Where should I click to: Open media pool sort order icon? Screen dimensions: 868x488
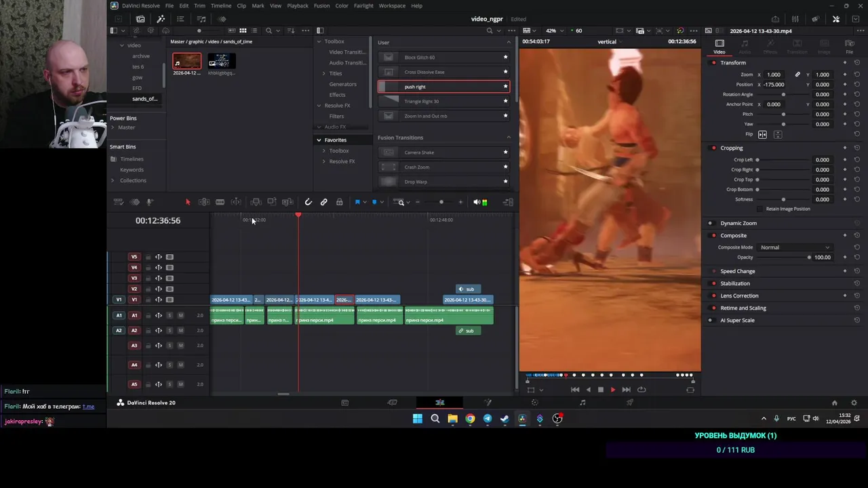click(292, 30)
